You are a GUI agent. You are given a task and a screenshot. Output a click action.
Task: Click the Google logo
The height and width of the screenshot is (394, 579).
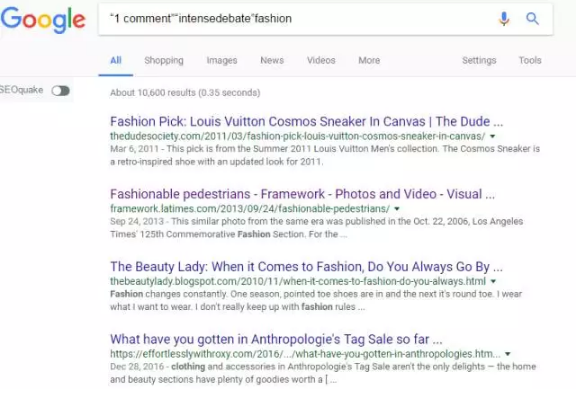(x=43, y=20)
